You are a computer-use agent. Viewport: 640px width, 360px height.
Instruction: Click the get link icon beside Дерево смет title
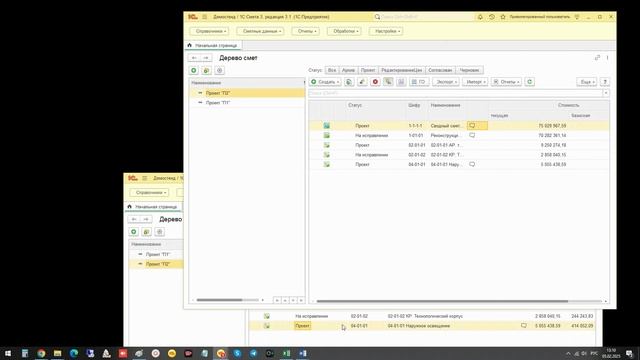597,58
